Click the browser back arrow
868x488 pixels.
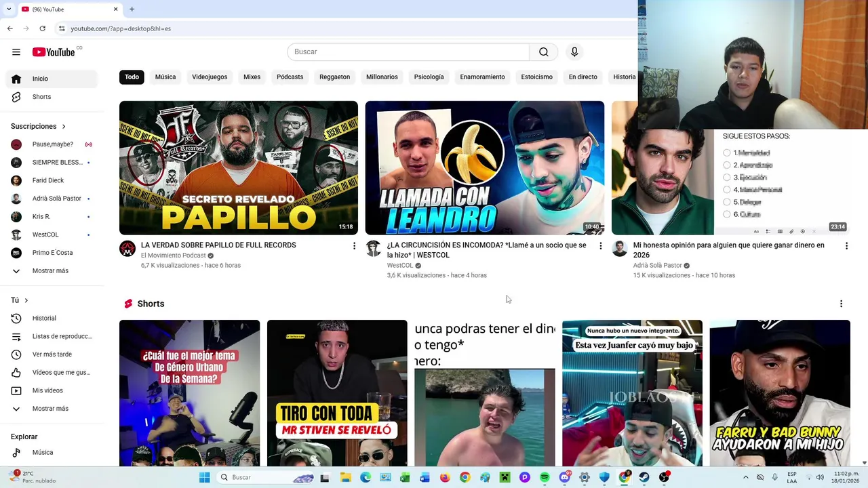click(x=9, y=28)
